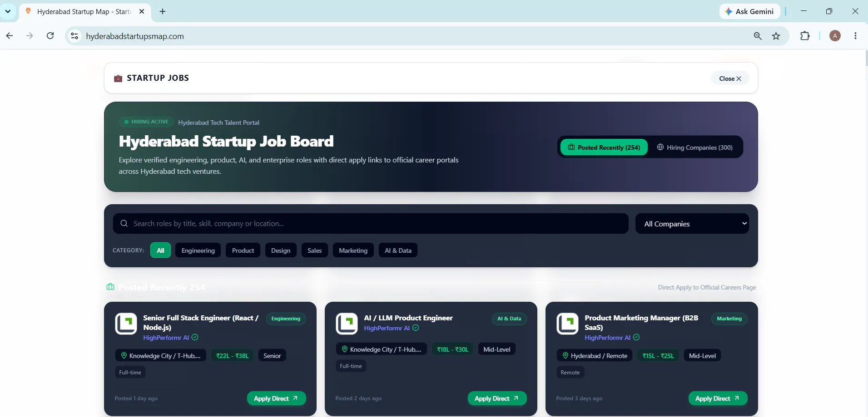Click the browser back arrow

[10, 36]
